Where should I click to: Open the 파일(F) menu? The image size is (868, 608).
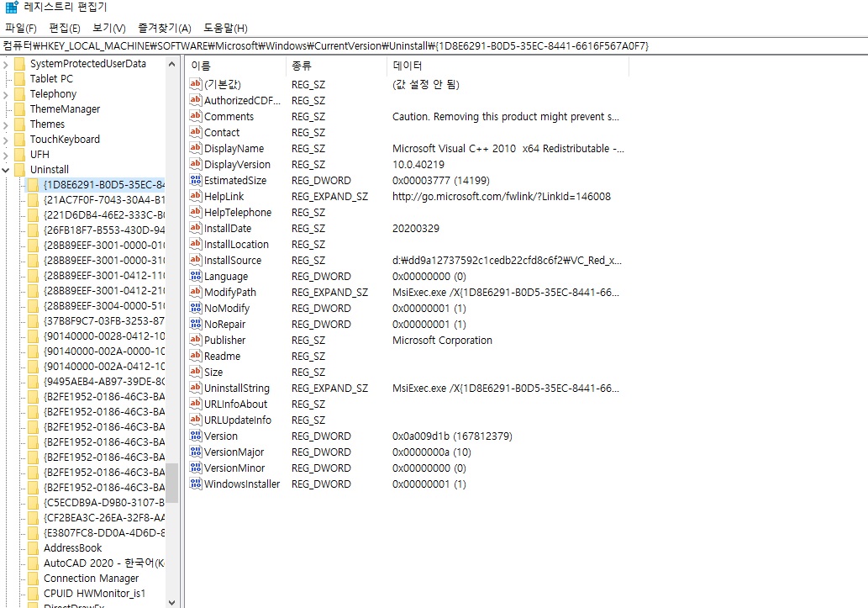click(21, 29)
